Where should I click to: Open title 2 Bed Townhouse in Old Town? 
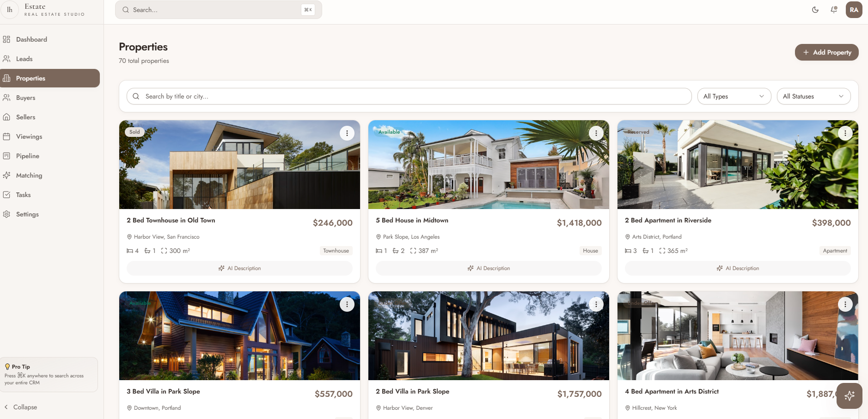(171, 220)
